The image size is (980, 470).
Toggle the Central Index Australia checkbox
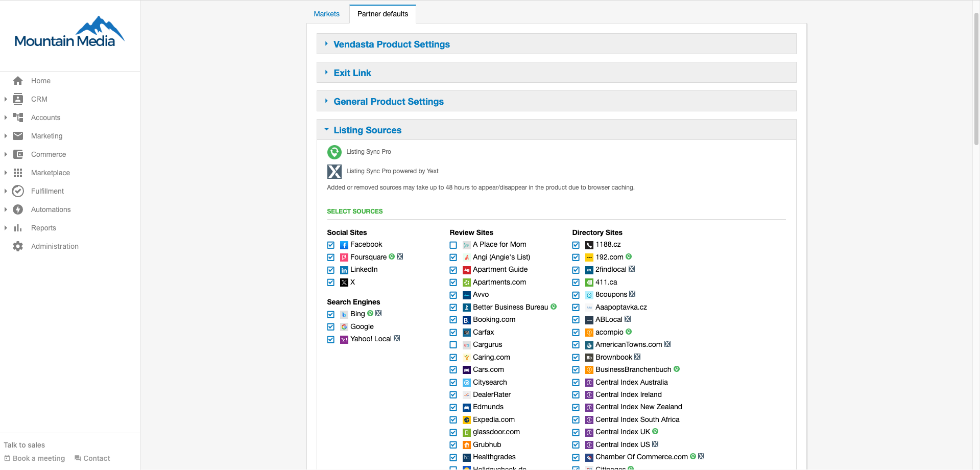click(x=576, y=383)
